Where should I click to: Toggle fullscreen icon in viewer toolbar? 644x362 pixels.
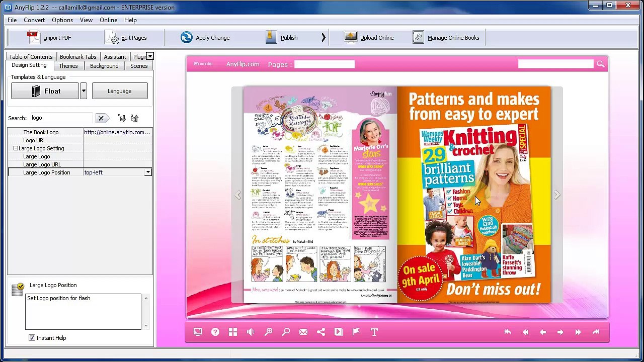(x=197, y=332)
